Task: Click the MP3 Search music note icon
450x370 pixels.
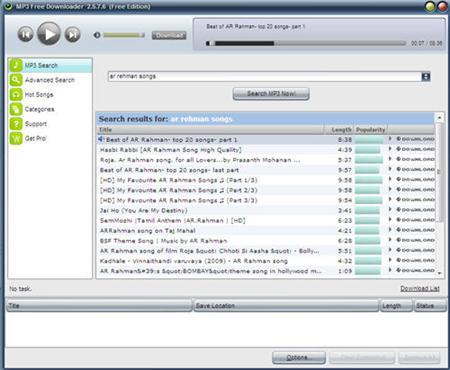Action: pyautogui.click(x=16, y=65)
